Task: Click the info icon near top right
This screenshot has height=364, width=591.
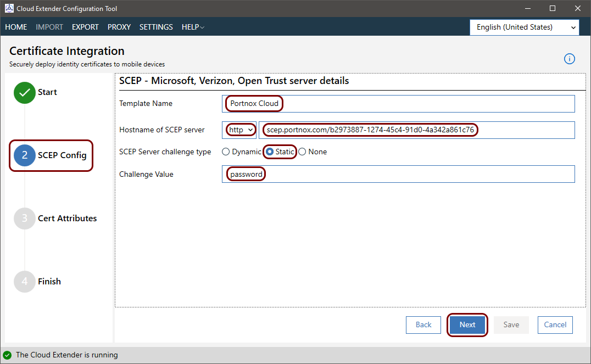Action: (x=570, y=59)
